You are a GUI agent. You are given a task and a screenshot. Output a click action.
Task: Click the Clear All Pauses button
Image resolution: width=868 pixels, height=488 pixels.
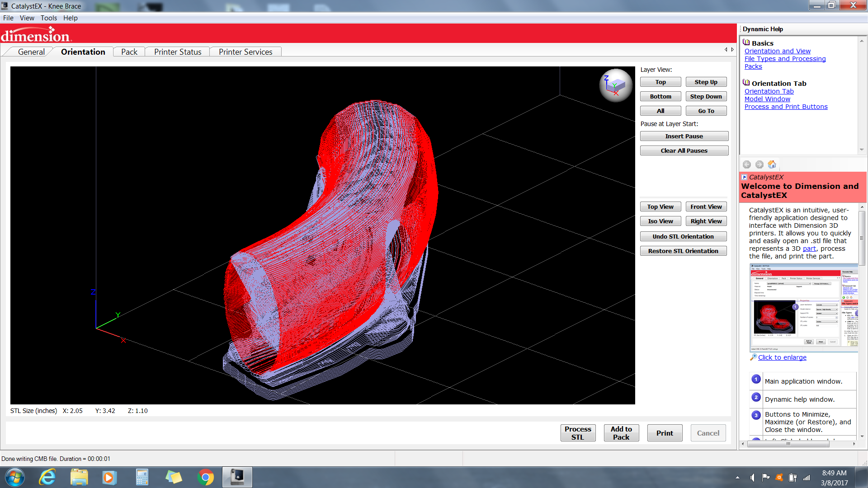tap(684, 150)
